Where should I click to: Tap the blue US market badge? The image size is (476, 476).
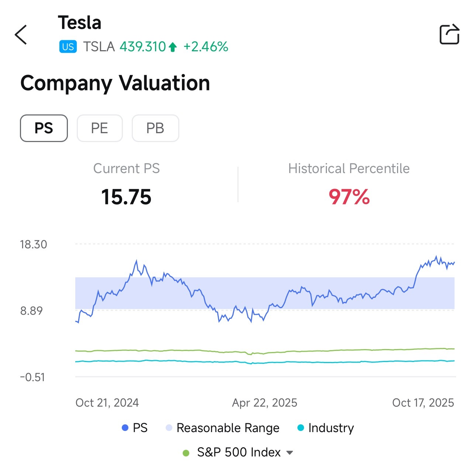tap(68, 47)
